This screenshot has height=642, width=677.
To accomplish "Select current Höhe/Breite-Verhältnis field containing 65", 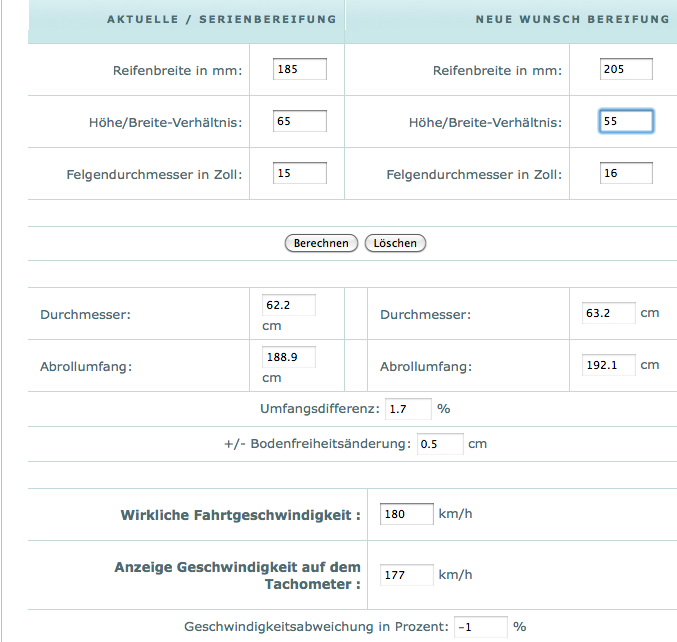I will 300,121.
